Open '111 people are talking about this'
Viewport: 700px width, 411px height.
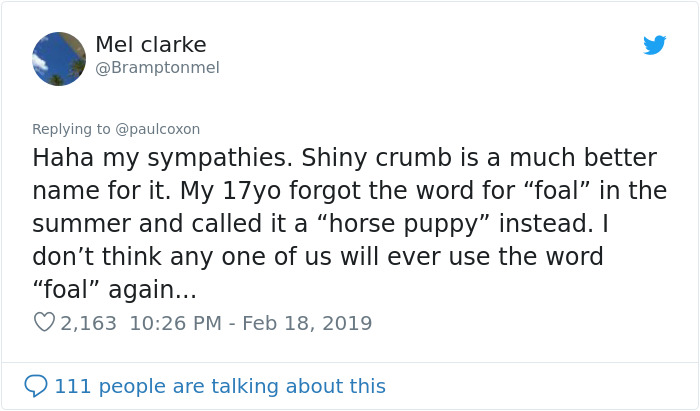(x=219, y=385)
